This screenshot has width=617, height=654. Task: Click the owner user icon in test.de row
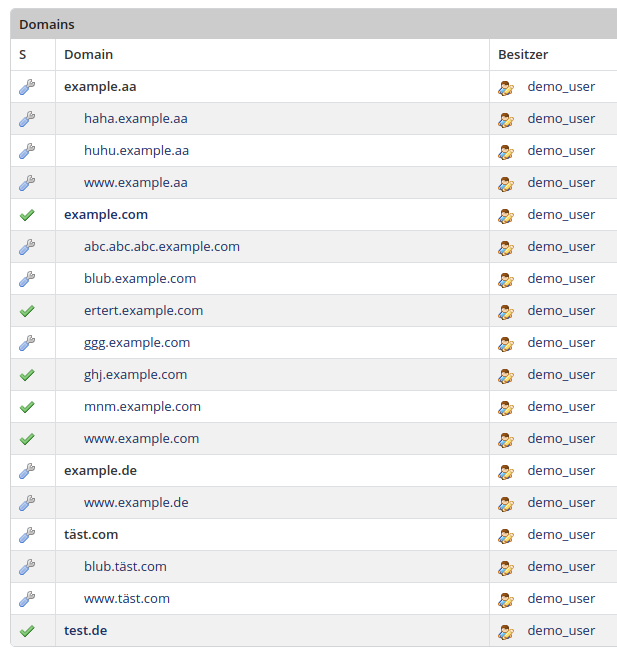tap(506, 631)
